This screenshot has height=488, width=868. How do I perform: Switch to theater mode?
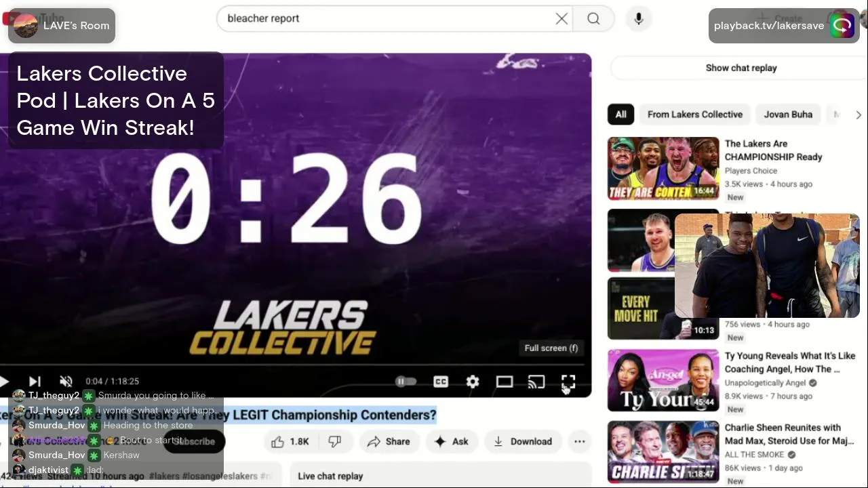point(505,382)
